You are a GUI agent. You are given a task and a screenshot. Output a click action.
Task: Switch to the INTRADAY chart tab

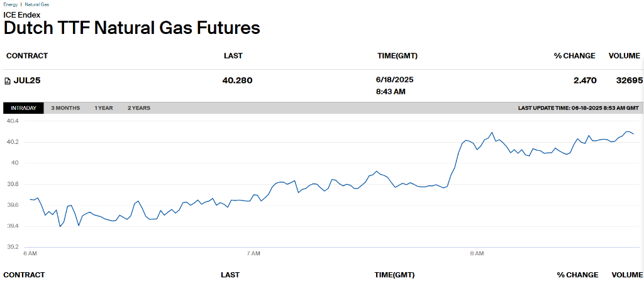pos(23,108)
